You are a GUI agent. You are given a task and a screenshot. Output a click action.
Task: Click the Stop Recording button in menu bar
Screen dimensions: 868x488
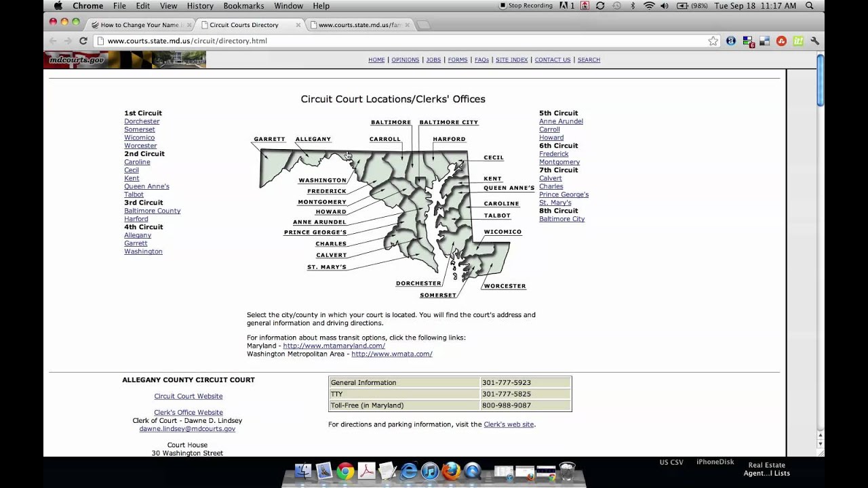point(526,5)
